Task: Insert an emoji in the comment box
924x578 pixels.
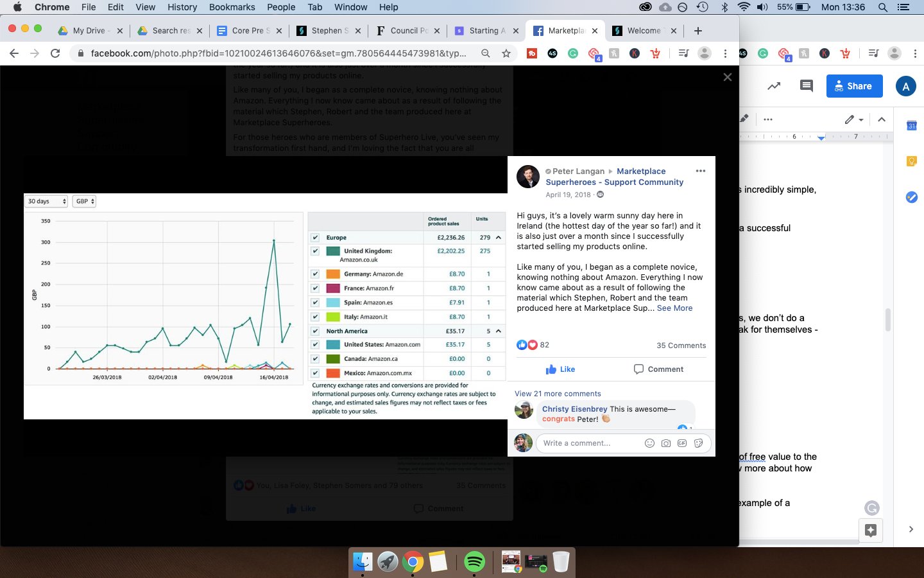Action: tap(649, 443)
